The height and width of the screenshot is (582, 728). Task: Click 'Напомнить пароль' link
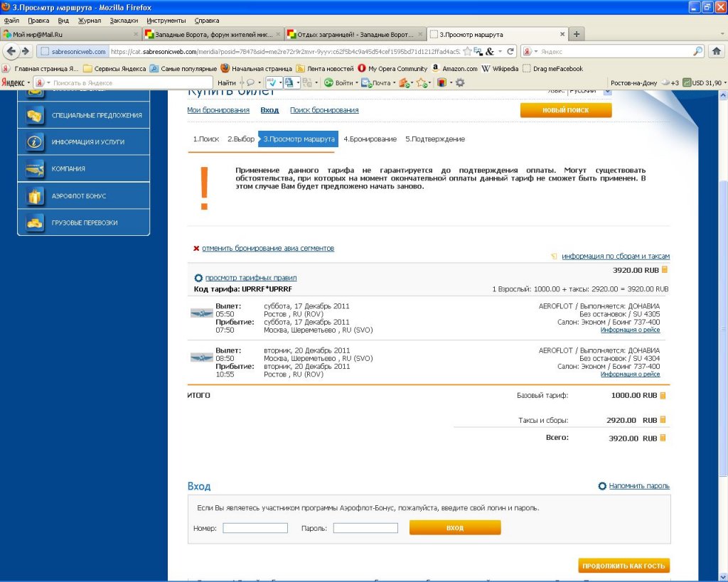tap(639, 486)
